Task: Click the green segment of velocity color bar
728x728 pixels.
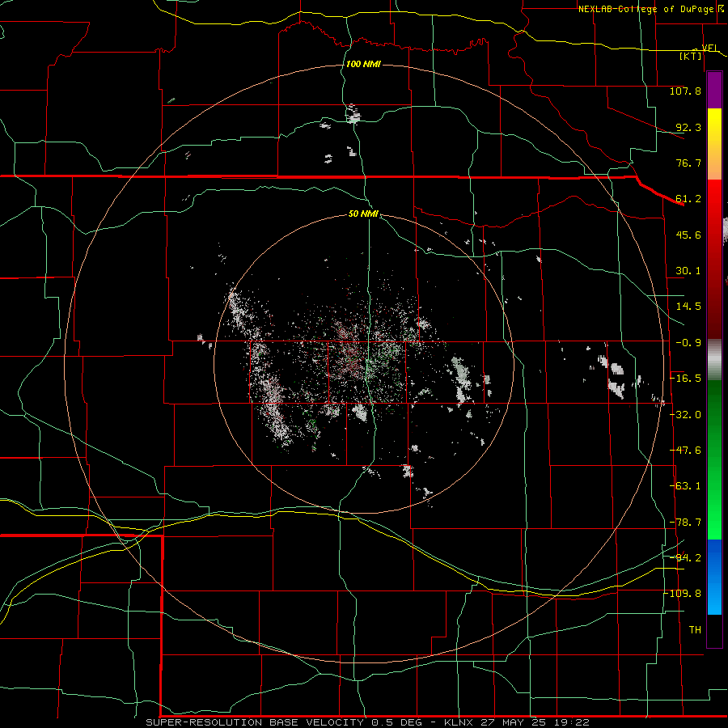Action: (714, 459)
